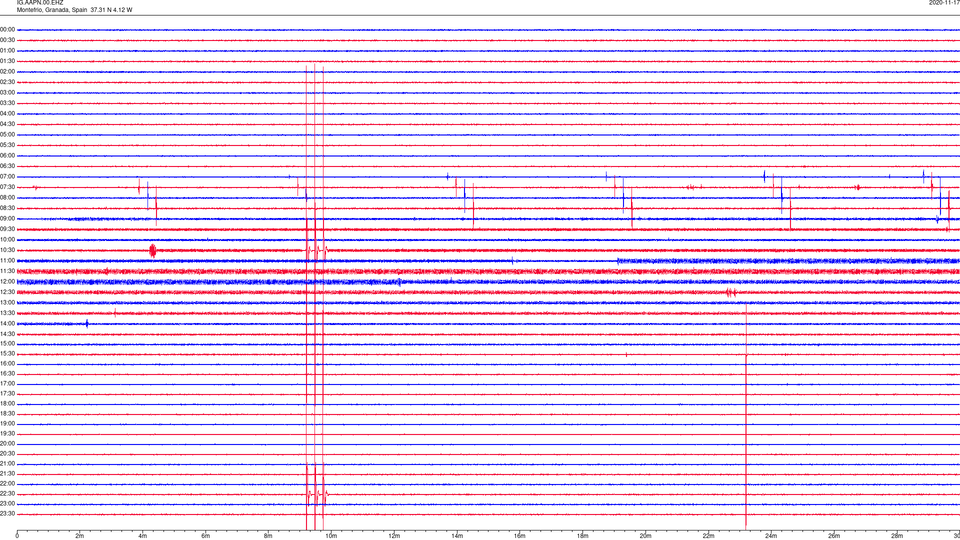Select the 09:00 trace time label
The width and height of the screenshot is (960, 540).
coord(7,219)
